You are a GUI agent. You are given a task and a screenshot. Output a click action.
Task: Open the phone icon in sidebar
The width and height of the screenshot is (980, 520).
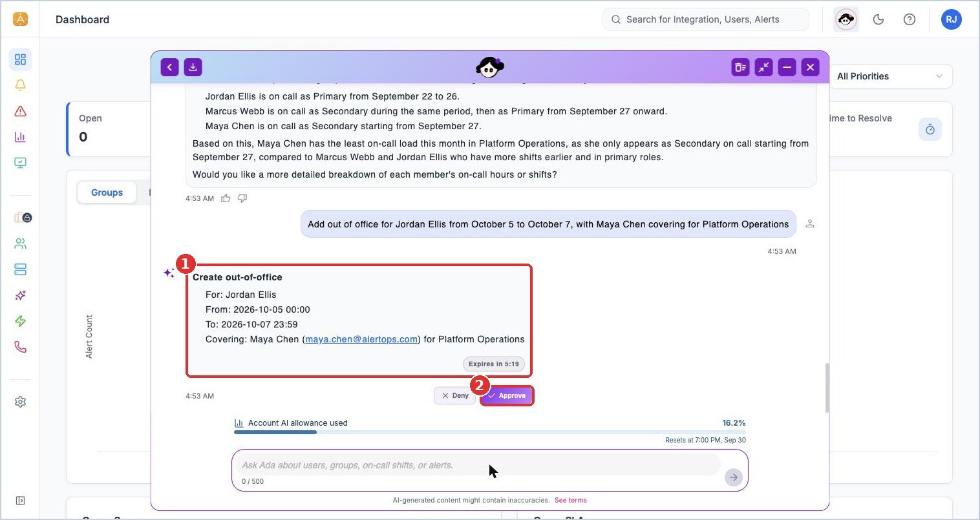[21, 347]
